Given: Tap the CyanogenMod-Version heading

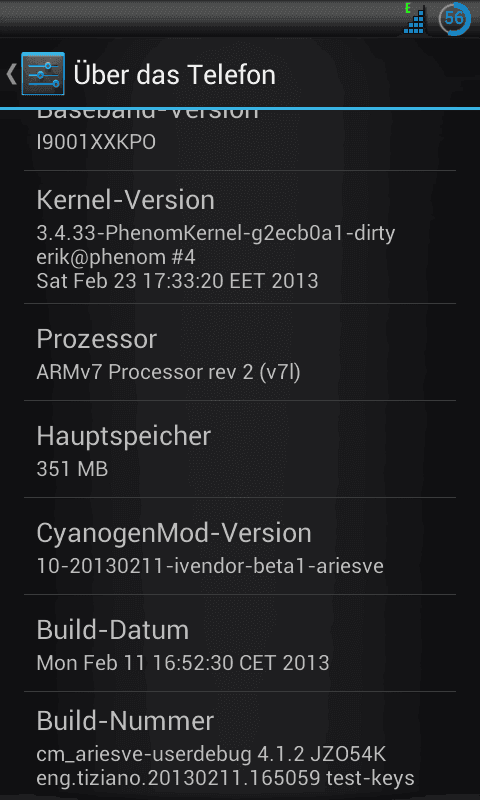Looking at the screenshot, I should (x=174, y=533).
